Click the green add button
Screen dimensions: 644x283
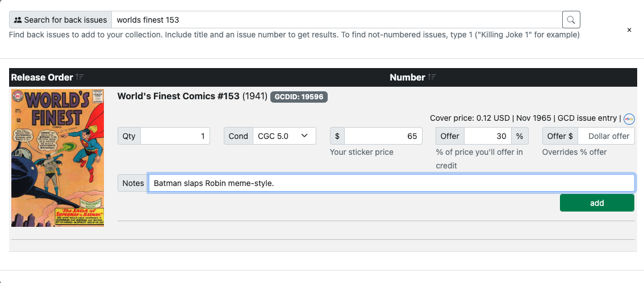[597, 203]
